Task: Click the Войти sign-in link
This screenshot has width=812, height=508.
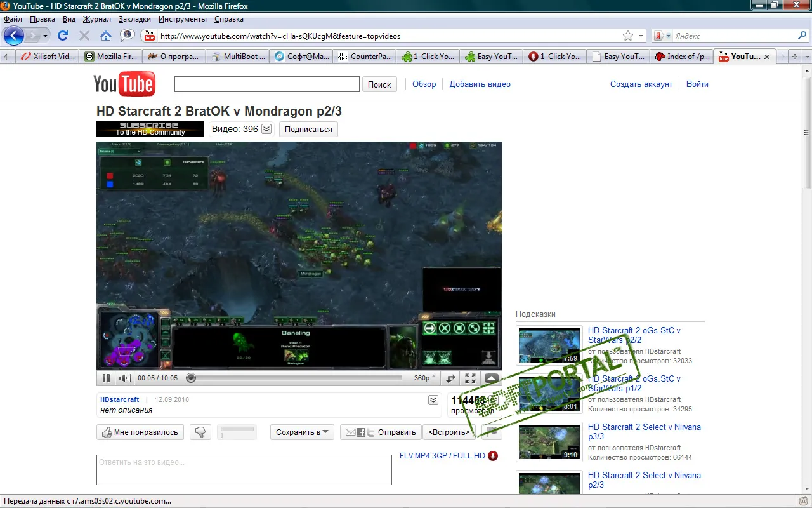Action: (697, 84)
